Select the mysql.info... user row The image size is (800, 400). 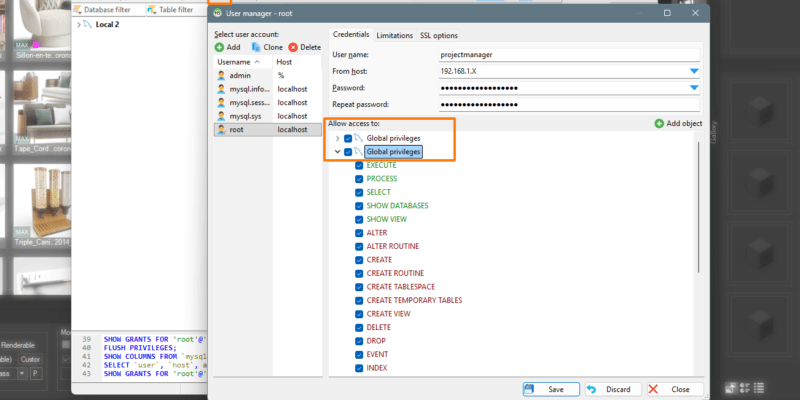[x=268, y=89]
